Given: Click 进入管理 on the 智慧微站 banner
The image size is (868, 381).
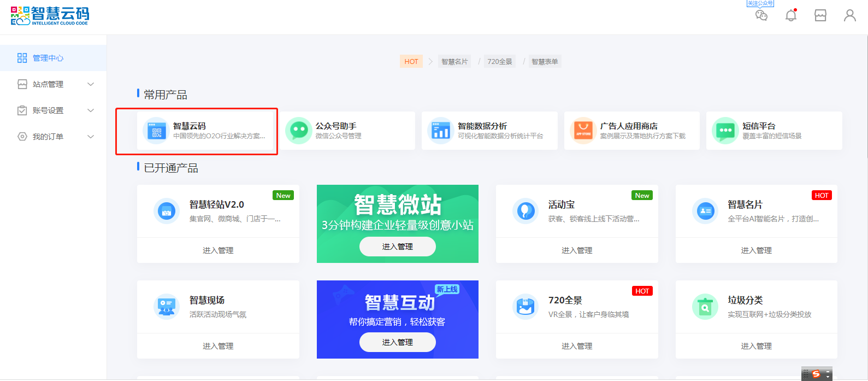Looking at the screenshot, I should 397,247.
